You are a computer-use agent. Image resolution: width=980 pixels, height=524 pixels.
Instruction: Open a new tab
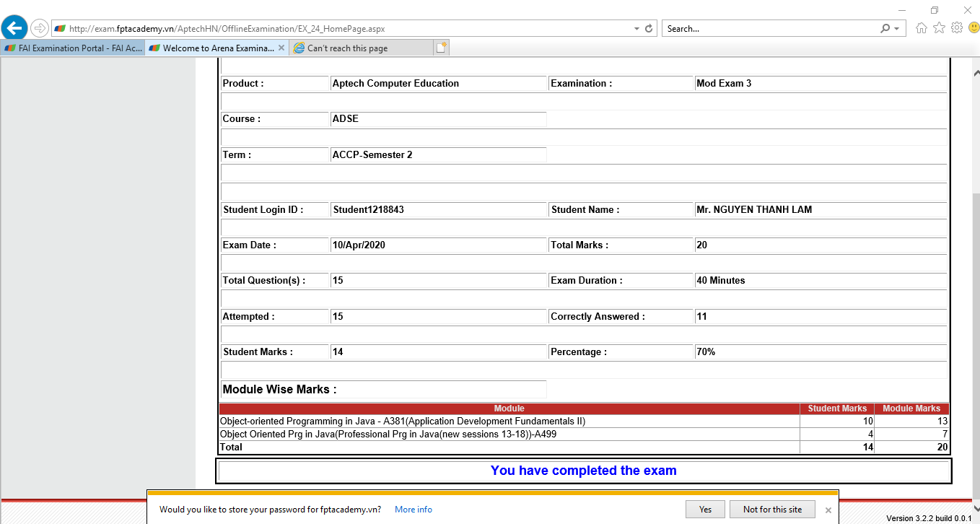click(441, 48)
